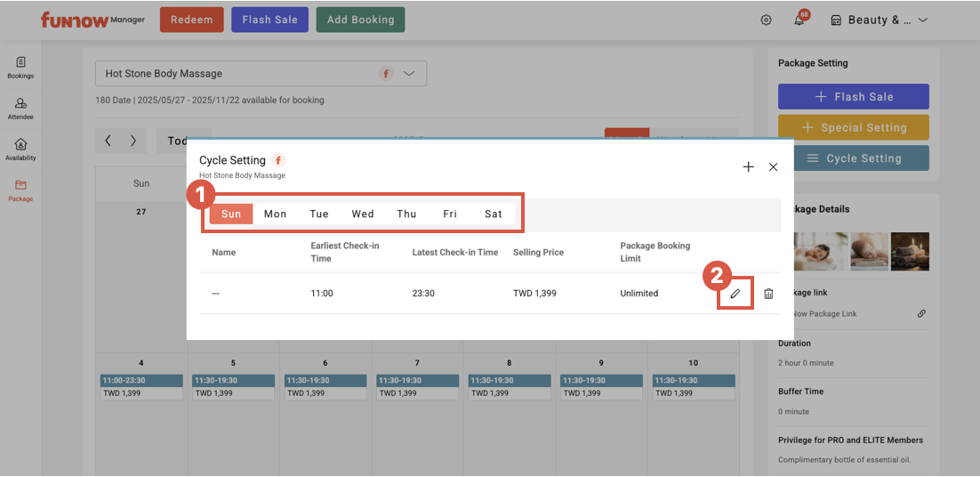Add new cycle with plus icon
Viewport: 980px width, 477px height.
coord(748,166)
